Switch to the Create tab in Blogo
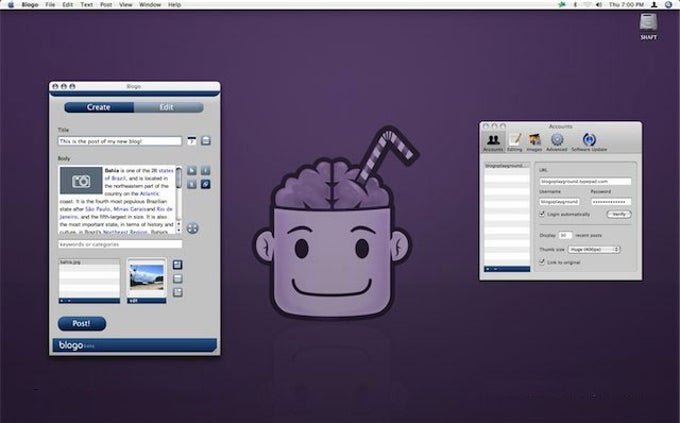 [x=99, y=107]
